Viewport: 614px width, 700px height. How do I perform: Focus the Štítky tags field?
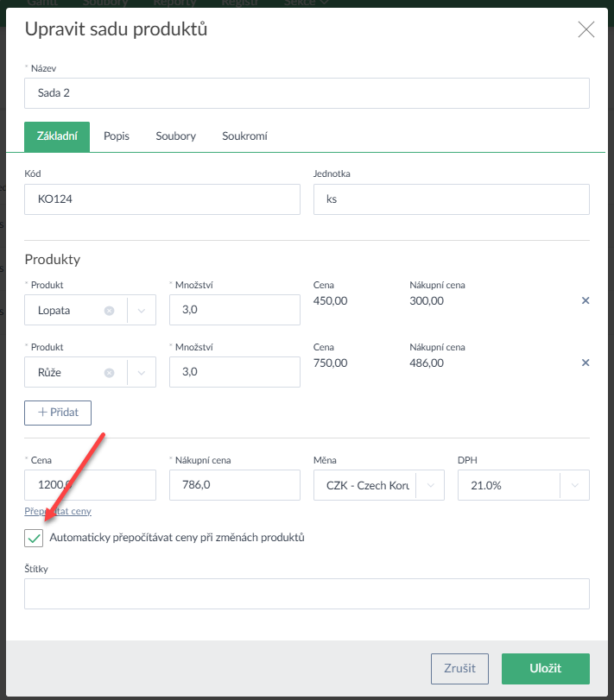point(307,594)
